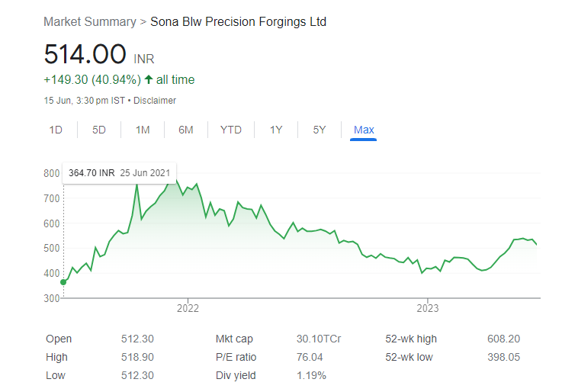Click the 52-wk high value 608.20
Viewport: 562px width, 392px height.
tap(503, 339)
